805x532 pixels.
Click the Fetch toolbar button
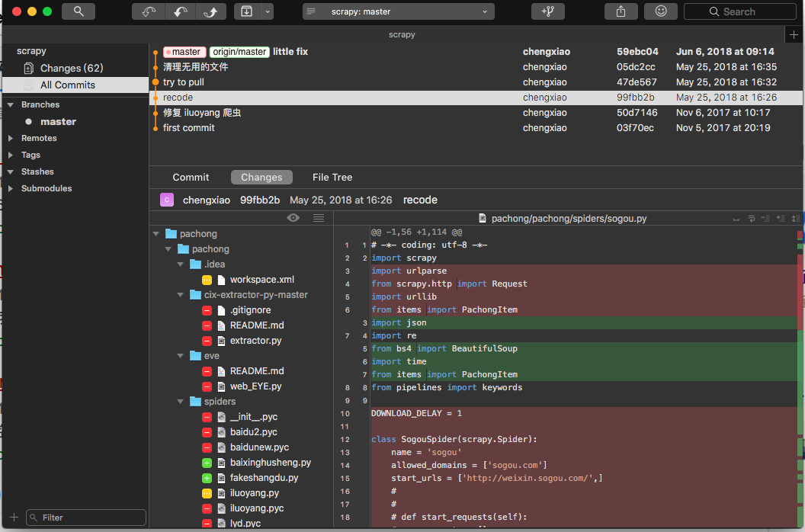click(148, 11)
